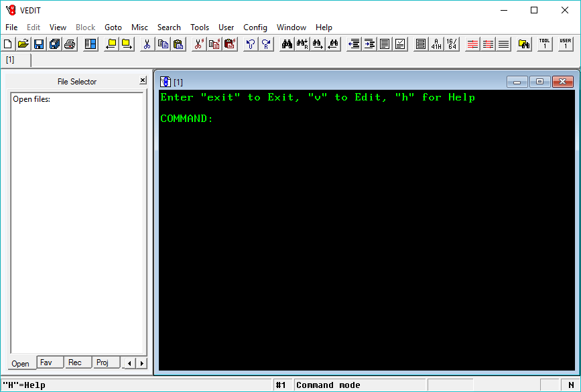
Task: Create a new file
Action: (x=7, y=44)
